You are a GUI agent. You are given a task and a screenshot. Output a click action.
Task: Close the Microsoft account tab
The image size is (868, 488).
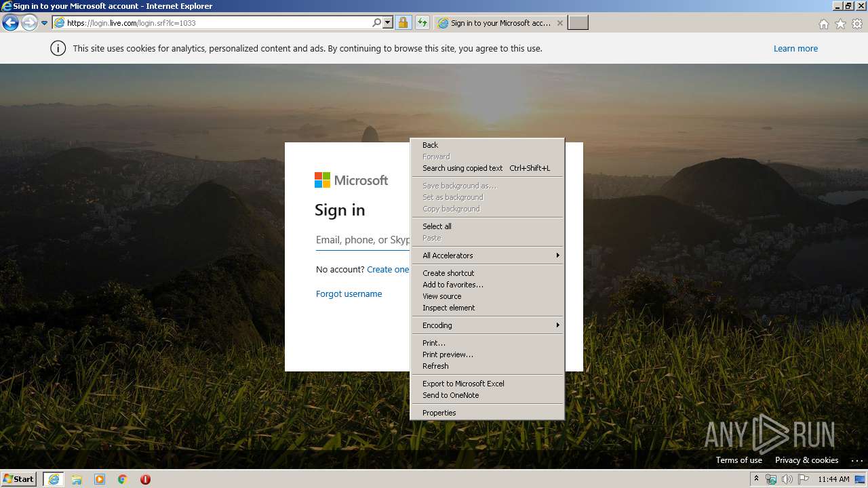pyautogui.click(x=559, y=23)
